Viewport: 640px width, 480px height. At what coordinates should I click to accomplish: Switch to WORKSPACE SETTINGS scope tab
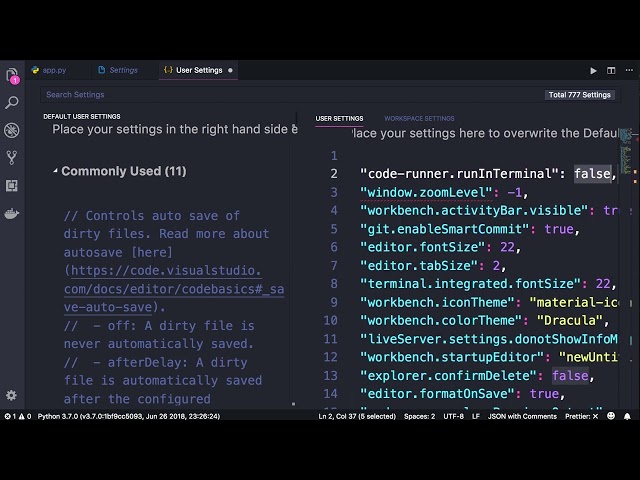pos(419,118)
